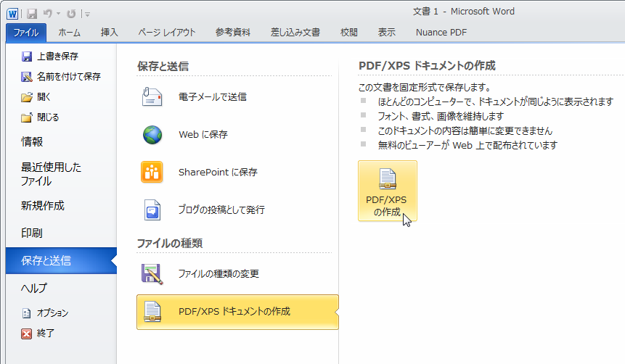Screen dimensions: 625x364
Task: Click bullet text このドキュメントの内容は簡単に変更できません
Action: (465, 131)
